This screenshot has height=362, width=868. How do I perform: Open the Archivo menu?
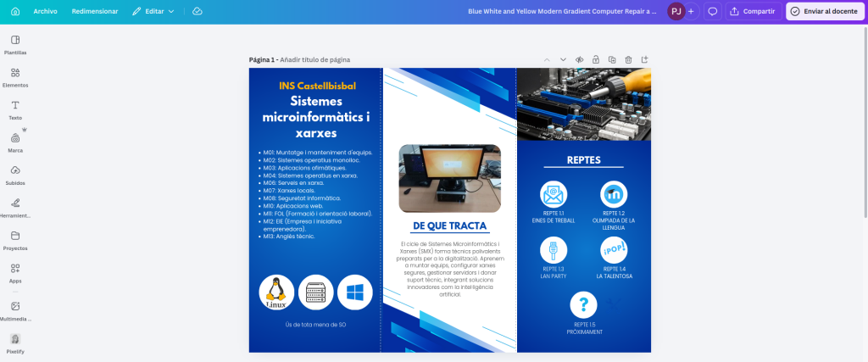tap(46, 11)
